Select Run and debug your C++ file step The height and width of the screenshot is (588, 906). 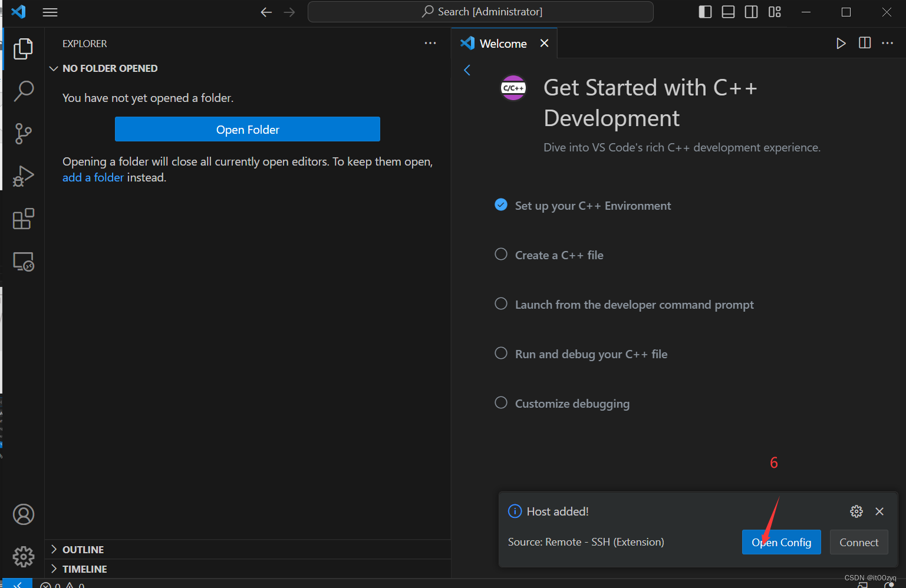591,354
